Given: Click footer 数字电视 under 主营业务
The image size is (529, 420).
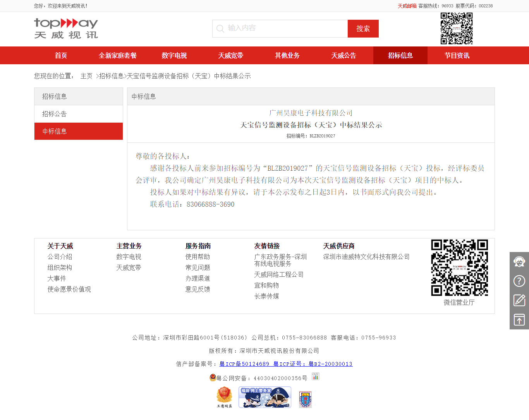Looking at the screenshot, I should pyautogui.click(x=129, y=257).
